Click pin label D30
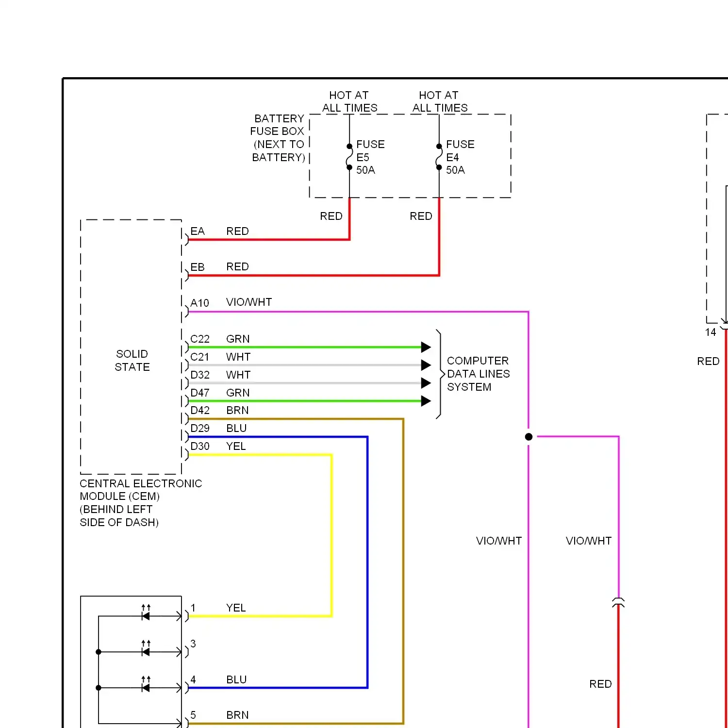Viewport: 728px width, 728px height. point(200,446)
